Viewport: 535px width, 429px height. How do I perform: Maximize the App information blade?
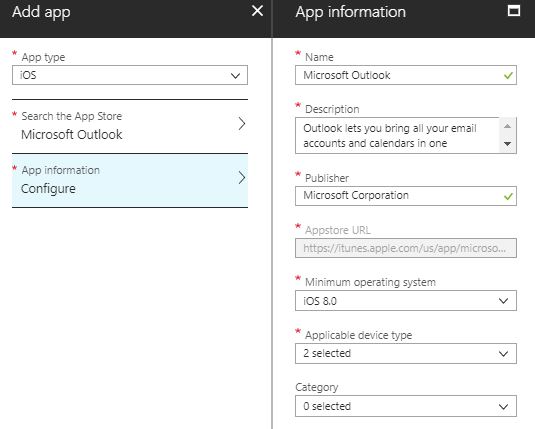point(514,11)
